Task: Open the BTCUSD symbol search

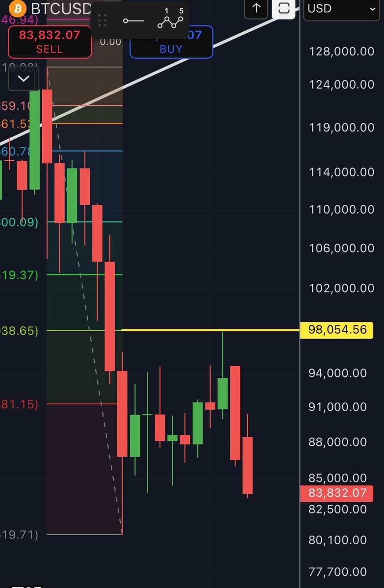Action: click(x=61, y=8)
